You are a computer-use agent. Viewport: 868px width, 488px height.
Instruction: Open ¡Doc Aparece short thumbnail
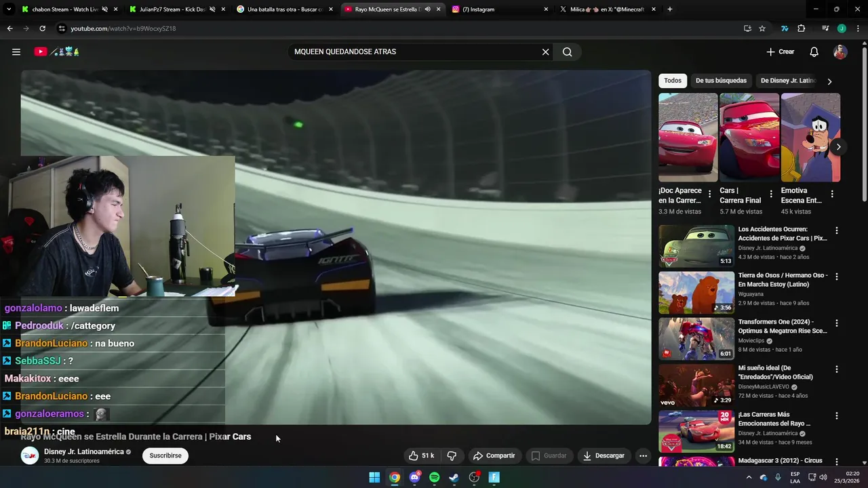coord(688,138)
